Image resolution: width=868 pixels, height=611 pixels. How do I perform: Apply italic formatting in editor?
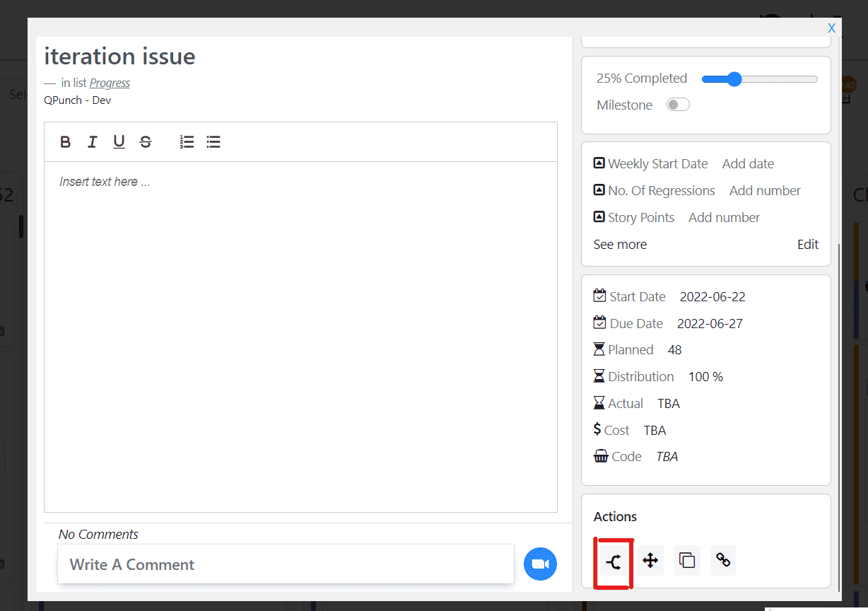coord(92,142)
